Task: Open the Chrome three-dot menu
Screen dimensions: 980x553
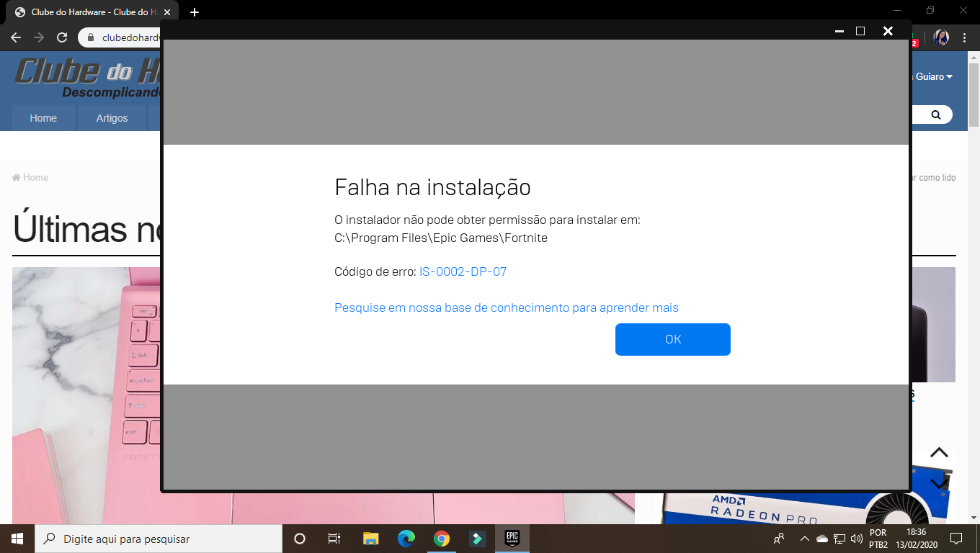Action: click(x=964, y=37)
